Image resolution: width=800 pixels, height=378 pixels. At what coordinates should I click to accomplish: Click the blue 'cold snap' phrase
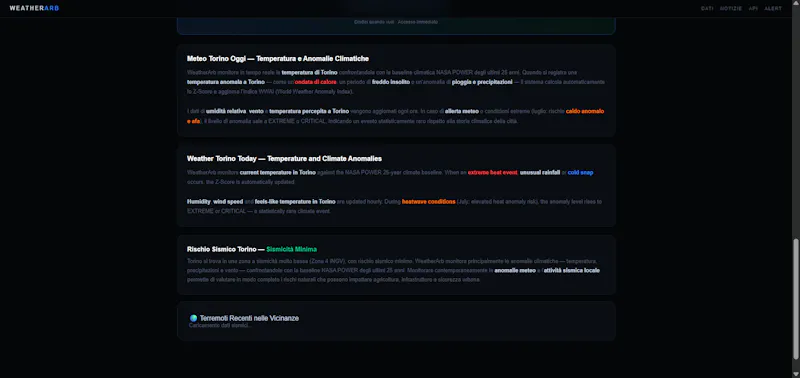pos(581,172)
